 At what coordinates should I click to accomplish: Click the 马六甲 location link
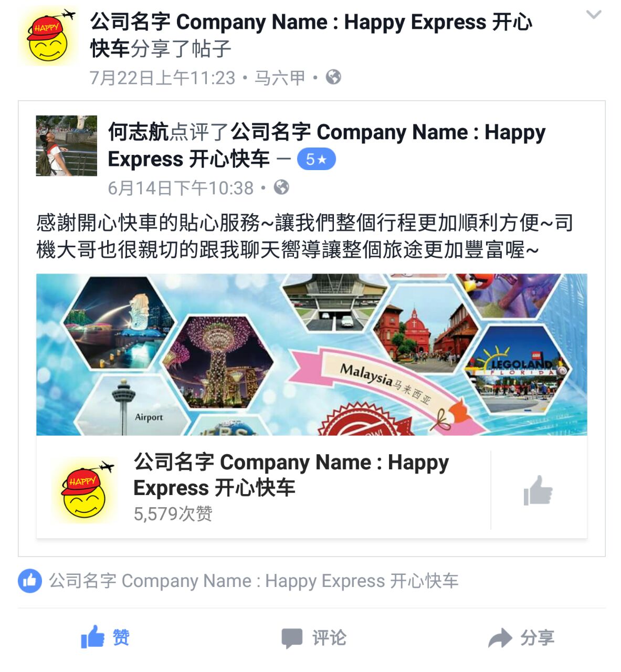280,78
